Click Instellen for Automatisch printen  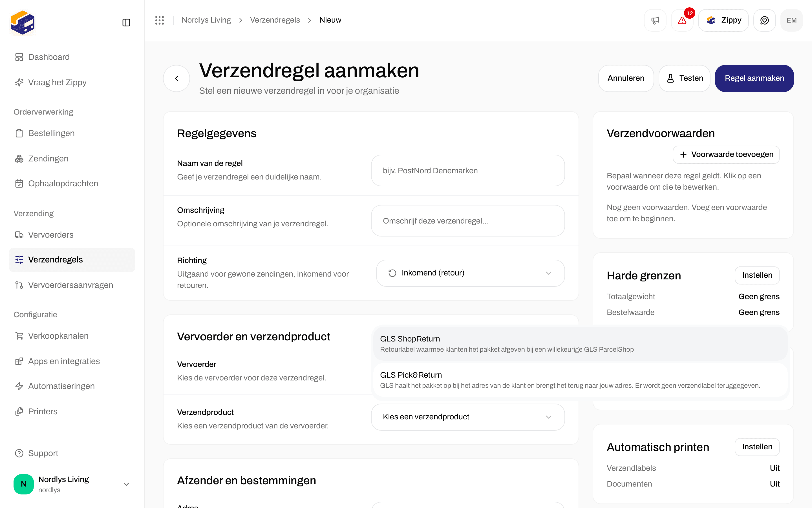[757, 447]
